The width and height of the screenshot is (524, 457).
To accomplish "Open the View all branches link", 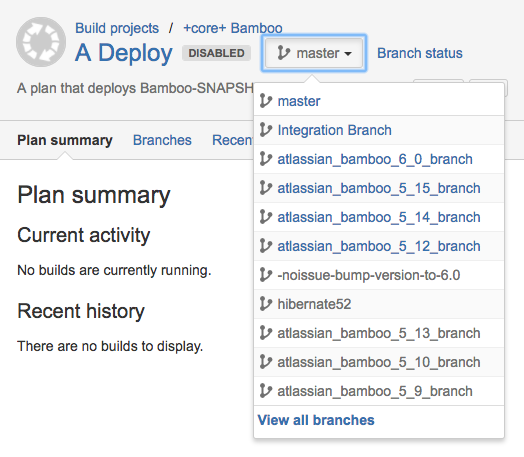I will (x=316, y=420).
